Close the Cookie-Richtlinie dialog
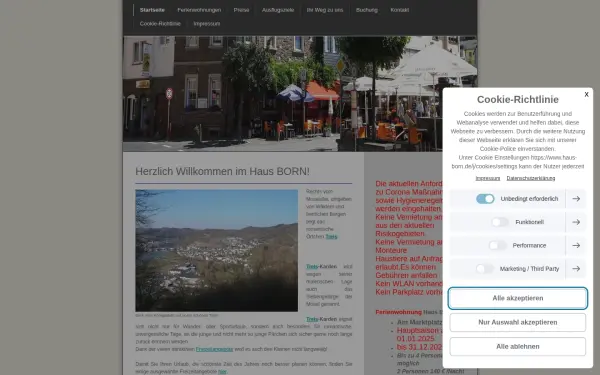600x375 pixels. 586,95
